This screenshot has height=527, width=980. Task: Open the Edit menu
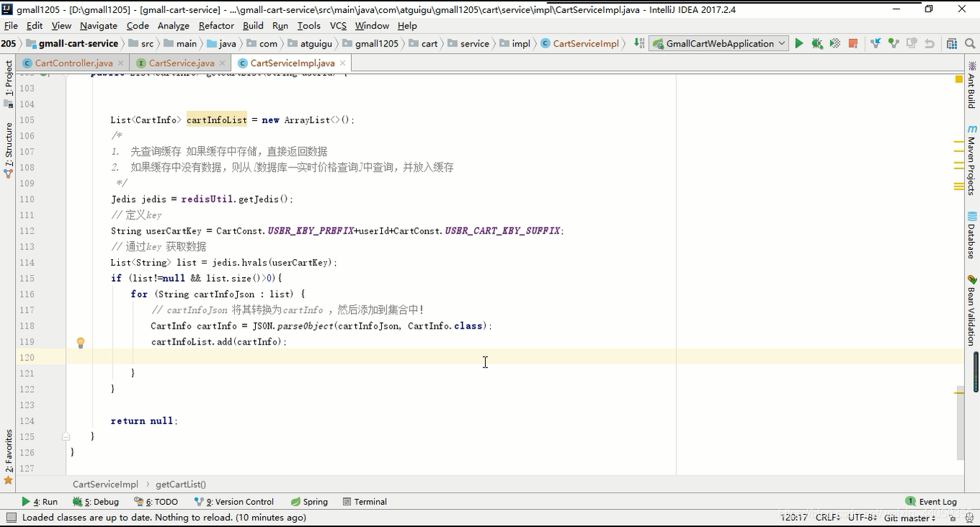(x=34, y=26)
